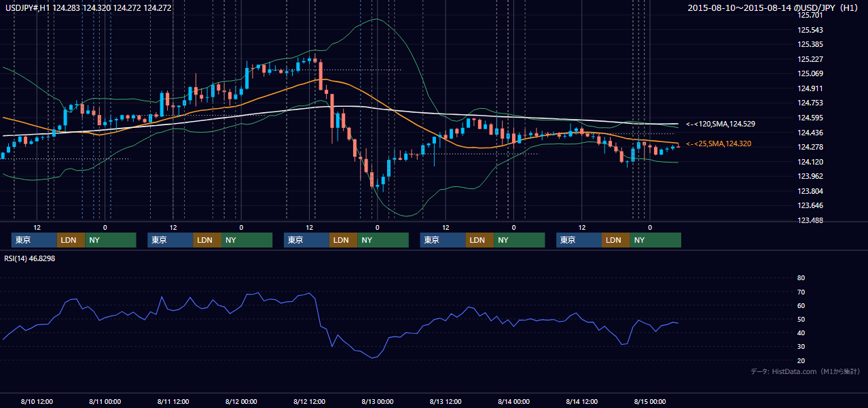Viewport: 868px width, 408px height.
Task: Click RSI scale value 50
Action: click(801, 319)
